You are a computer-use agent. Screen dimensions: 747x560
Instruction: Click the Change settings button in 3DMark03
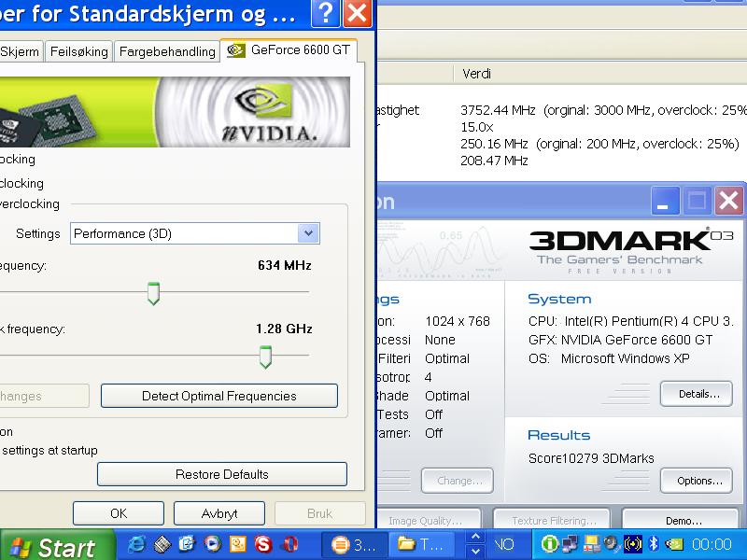point(458,481)
